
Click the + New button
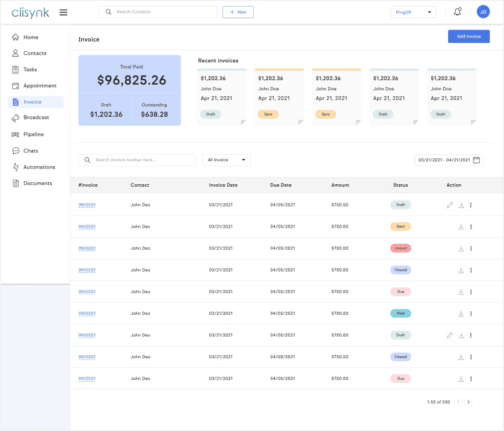tap(238, 12)
